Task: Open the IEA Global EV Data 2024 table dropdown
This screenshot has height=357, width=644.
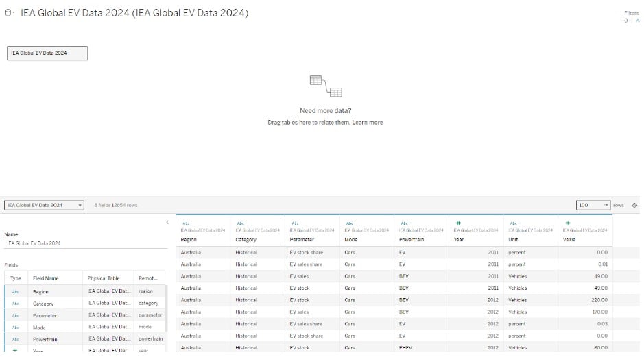Action: (x=44, y=205)
